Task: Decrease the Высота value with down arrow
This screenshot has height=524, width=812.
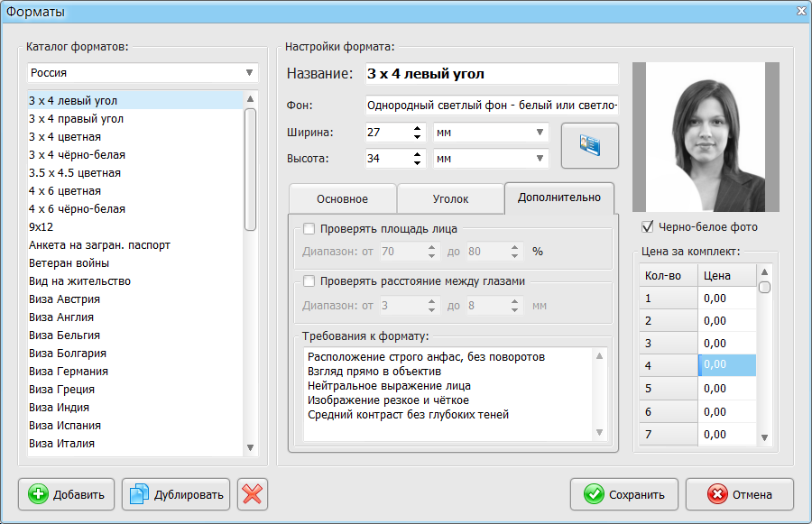Action: [x=417, y=162]
